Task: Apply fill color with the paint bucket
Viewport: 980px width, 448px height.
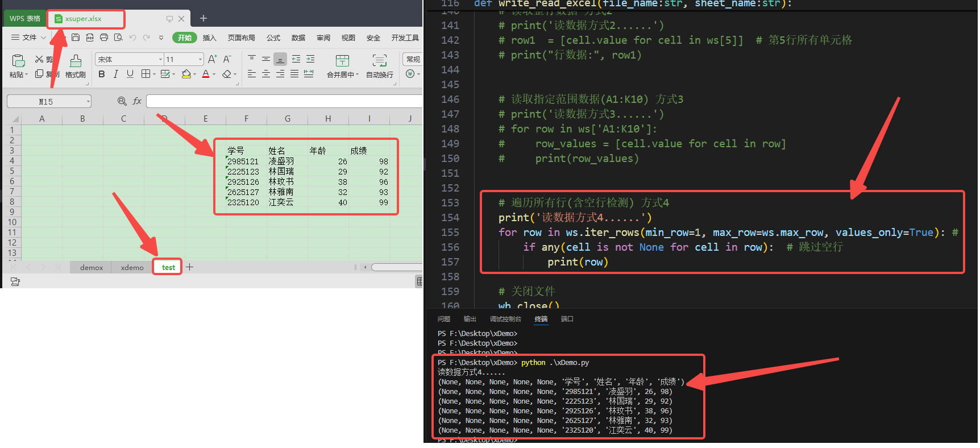Action: 186,74
